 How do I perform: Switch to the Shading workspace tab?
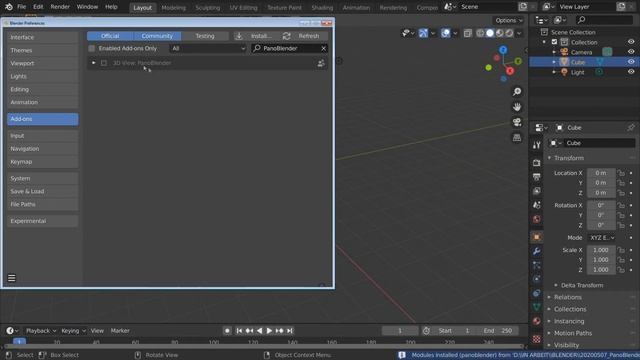pos(322,7)
